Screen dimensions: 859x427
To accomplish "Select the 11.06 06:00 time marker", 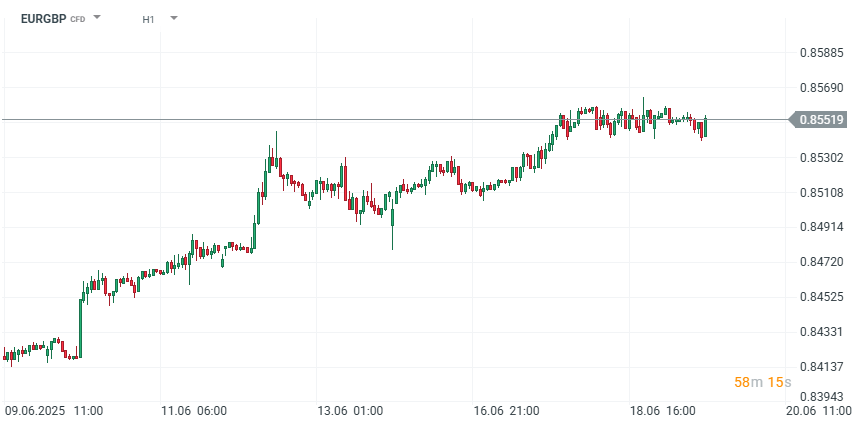I will [x=194, y=411].
